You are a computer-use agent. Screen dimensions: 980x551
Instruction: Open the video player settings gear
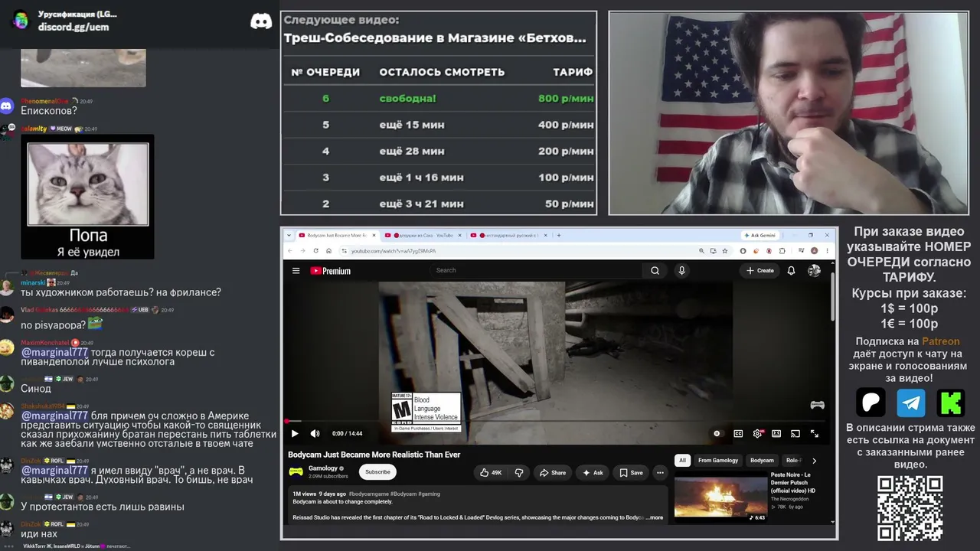(x=757, y=433)
